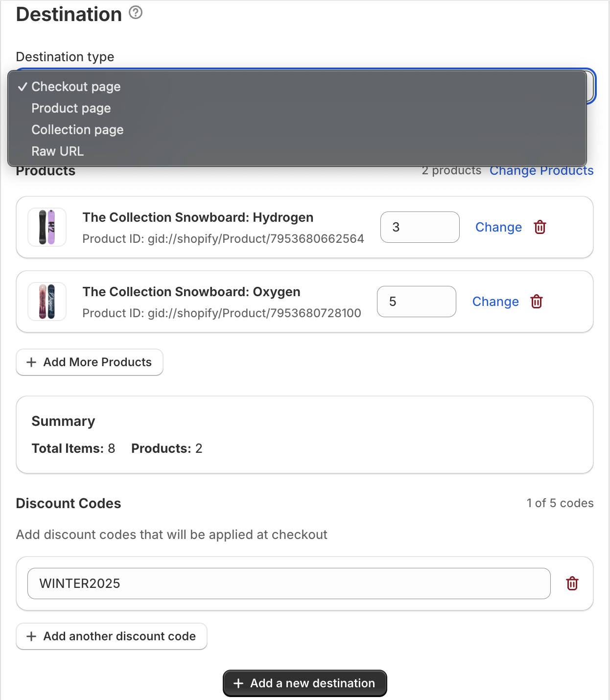Change the Hydrogen snowboard product
The width and height of the screenshot is (610, 700).
point(498,227)
